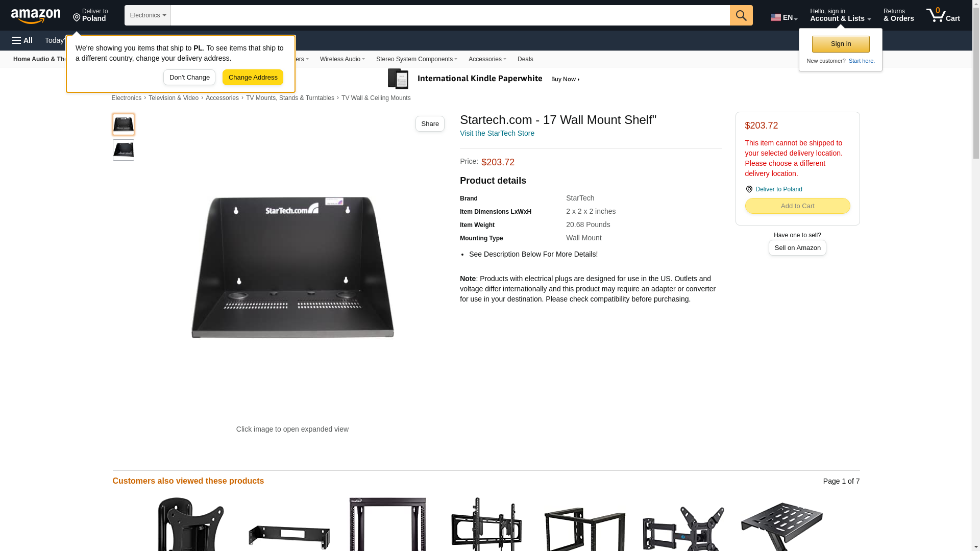This screenshot has width=980, height=551.
Task: Click the Deliver to Poland location icon
Action: point(77,18)
